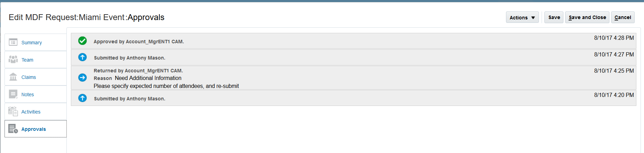Select the Activities tab label

click(31, 112)
